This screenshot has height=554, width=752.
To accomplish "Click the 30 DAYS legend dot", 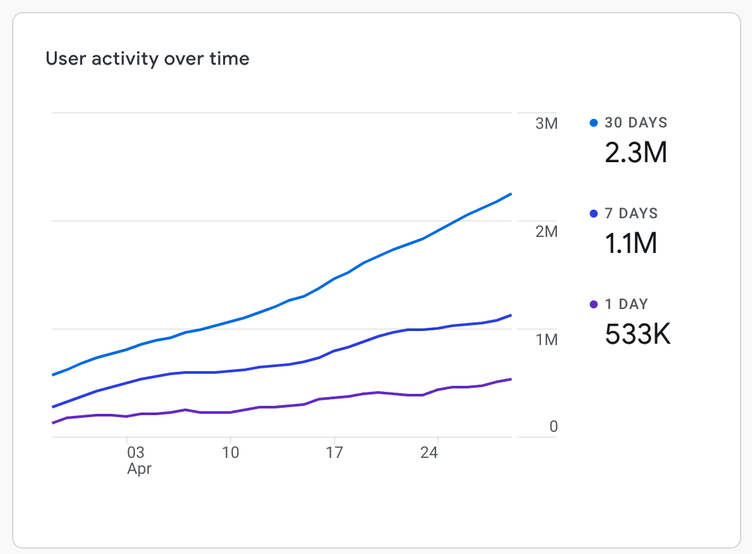I will tap(594, 123).
